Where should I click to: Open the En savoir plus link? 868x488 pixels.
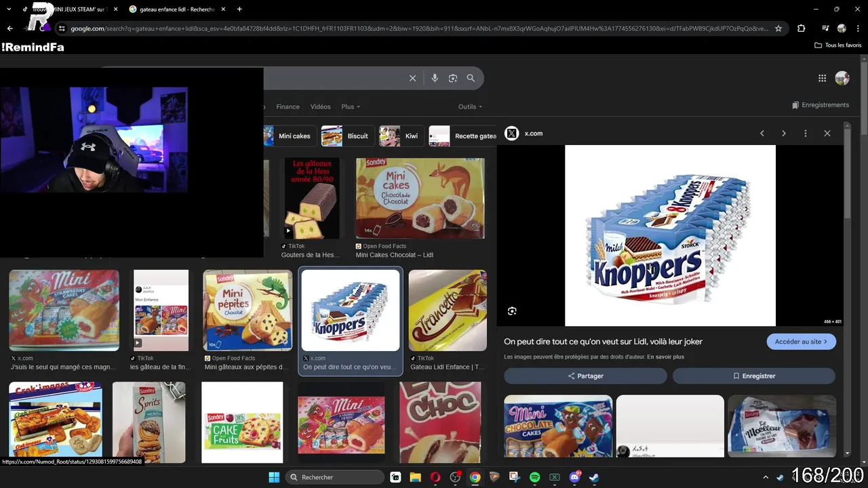[665, 357]
